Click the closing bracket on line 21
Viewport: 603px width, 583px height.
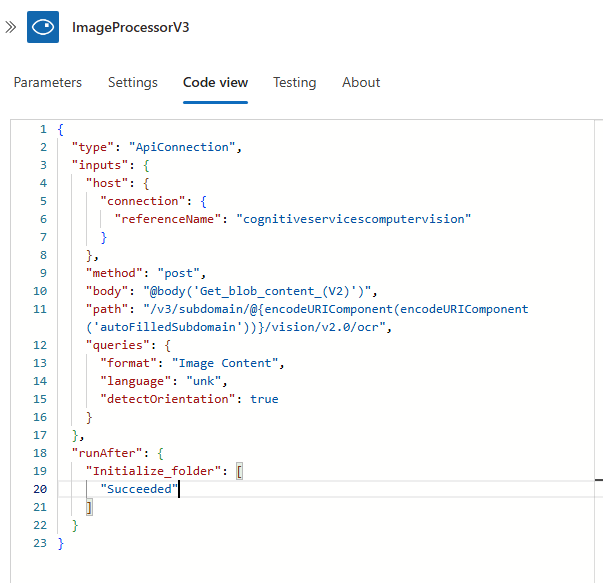pos(89,507)
